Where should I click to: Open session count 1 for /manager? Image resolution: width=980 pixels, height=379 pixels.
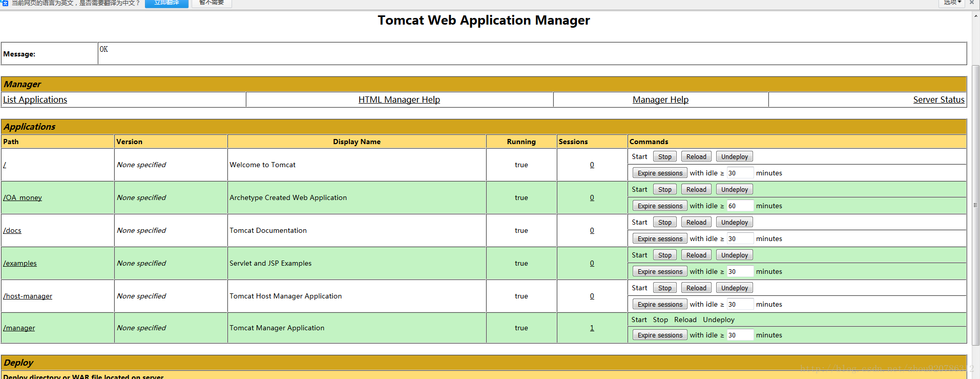click(x=592, y=328)
